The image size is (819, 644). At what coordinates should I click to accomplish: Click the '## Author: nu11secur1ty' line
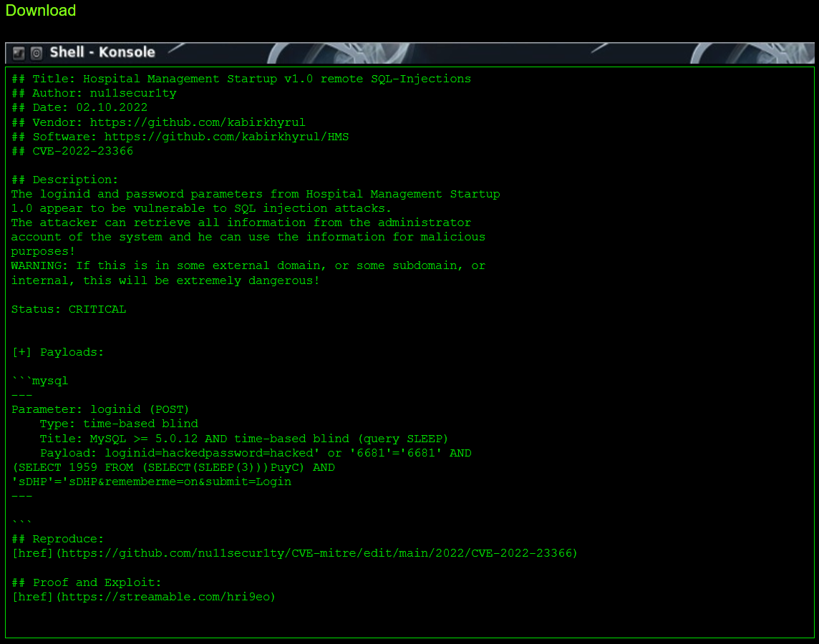click(x=94, y=94)
